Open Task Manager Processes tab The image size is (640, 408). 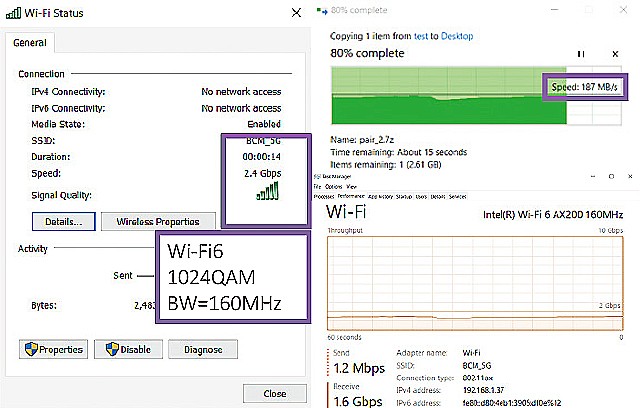point(324,196)
